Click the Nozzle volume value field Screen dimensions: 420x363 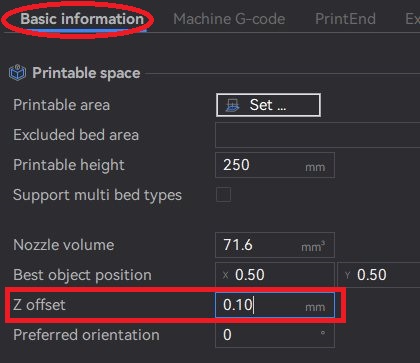pyautogui.click(x=275, y=245)
